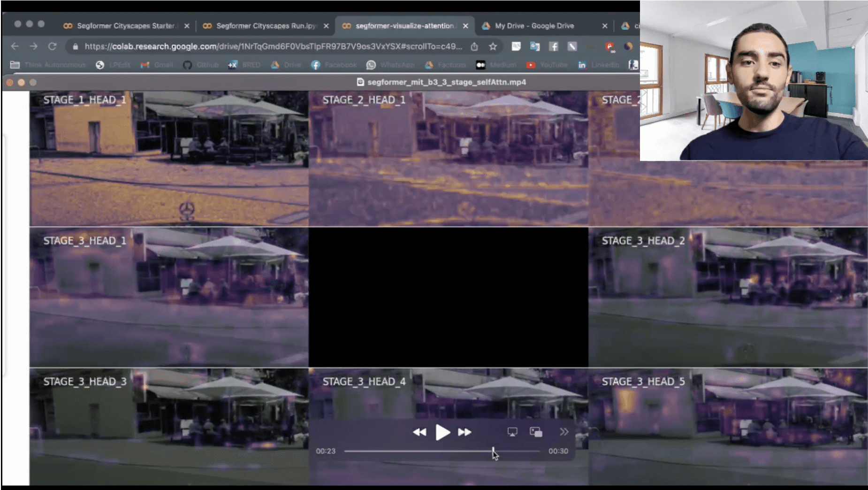Click the share icon in address bar
The width and height of the screenshot is (868, 490).
474,46
